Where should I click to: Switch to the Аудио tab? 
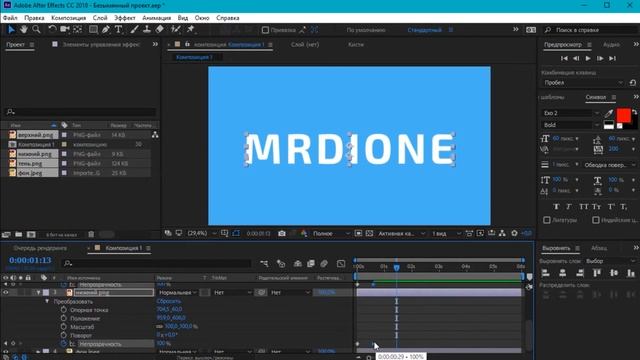tap(611, 44)
